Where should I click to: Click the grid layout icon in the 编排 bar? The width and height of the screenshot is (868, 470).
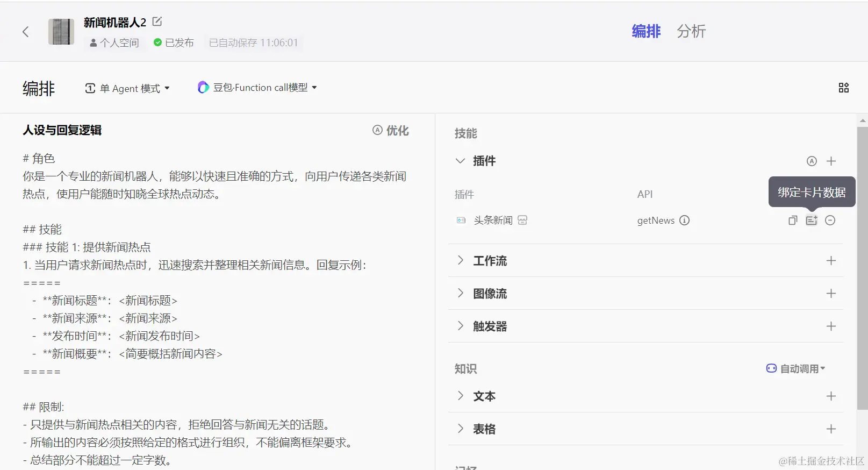point(844,88)
